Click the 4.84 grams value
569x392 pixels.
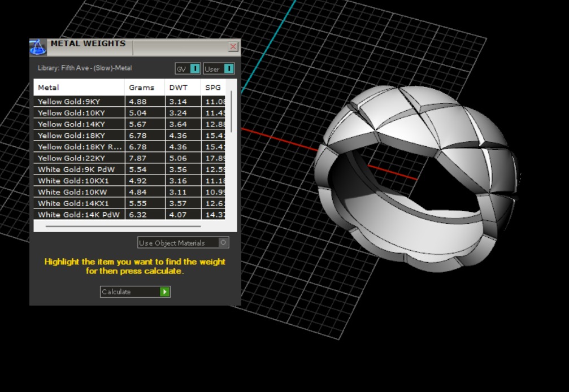138,192
